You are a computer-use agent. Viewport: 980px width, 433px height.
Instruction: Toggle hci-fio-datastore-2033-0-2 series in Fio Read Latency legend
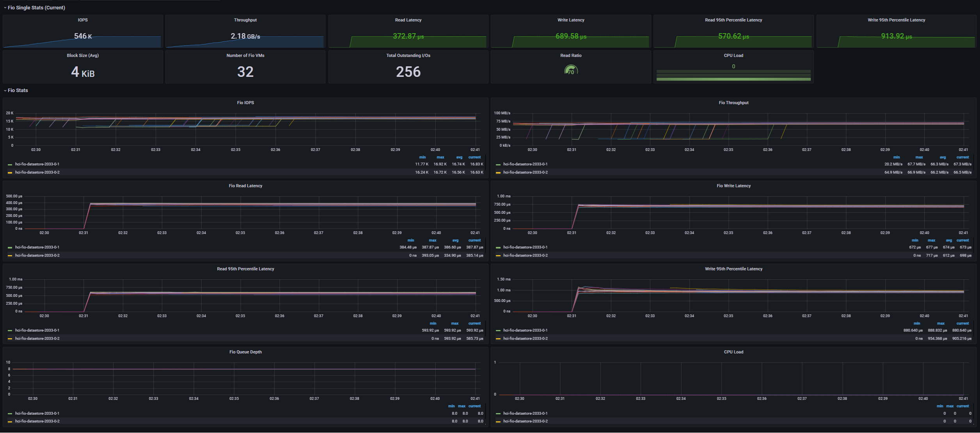[37, 256]
